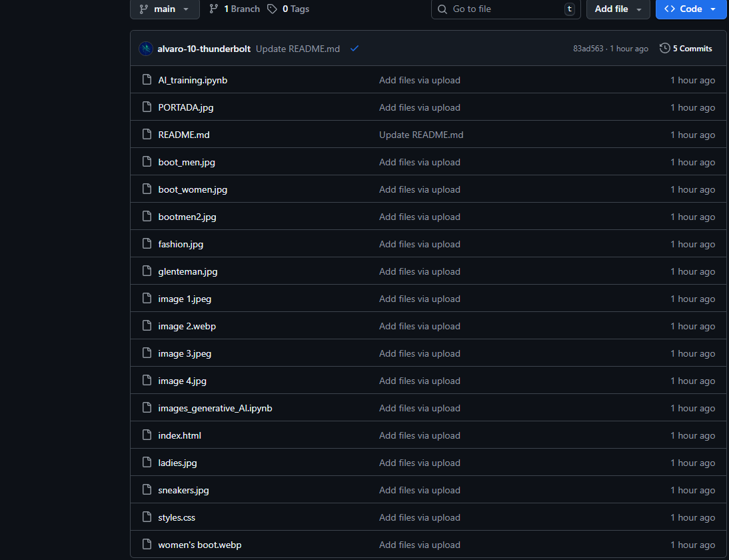Image resolution: width=729 pixels, height=560 pixels.
Task: Click file icon next to image 1.jpeg
Action: [x=147, y=298]
